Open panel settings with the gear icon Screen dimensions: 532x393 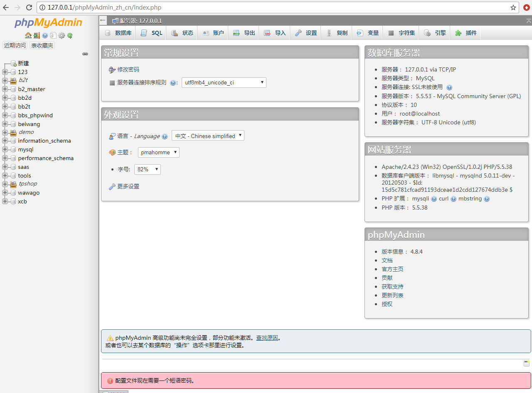(62, 35)
